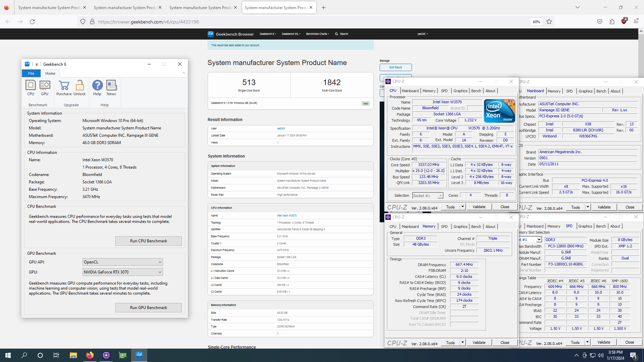Open Tools dropdown arrow in CPU-Z Memory window
This screenshot has height=362, width=644.
(463, 343)
